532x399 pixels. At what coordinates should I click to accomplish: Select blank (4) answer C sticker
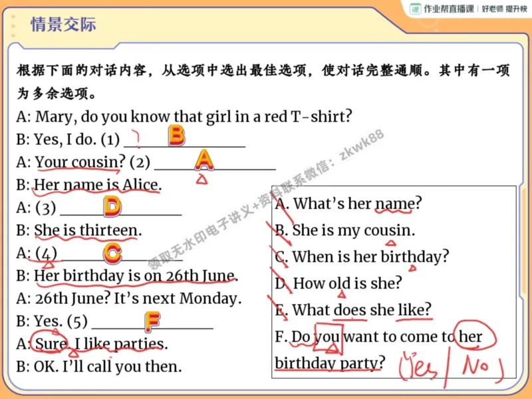pyautogui.click(x=112, y=253)
